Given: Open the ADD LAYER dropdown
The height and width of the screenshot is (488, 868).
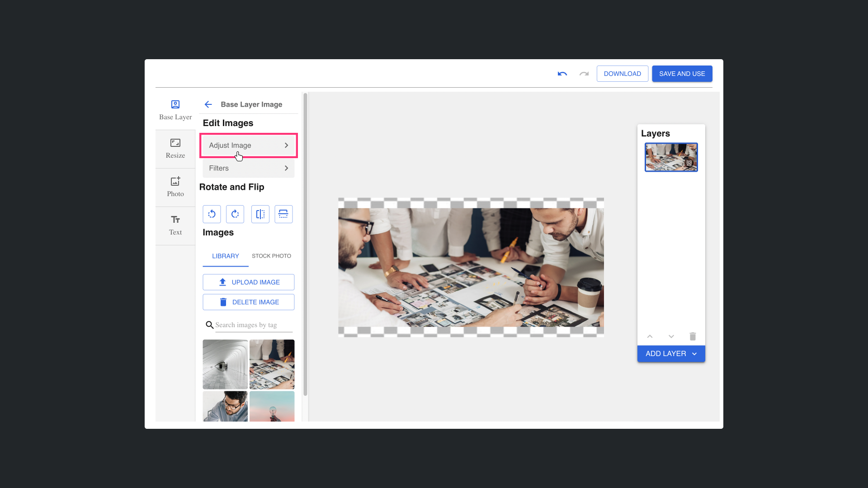Looking at the screenshot, I should (x=671, y=354).
